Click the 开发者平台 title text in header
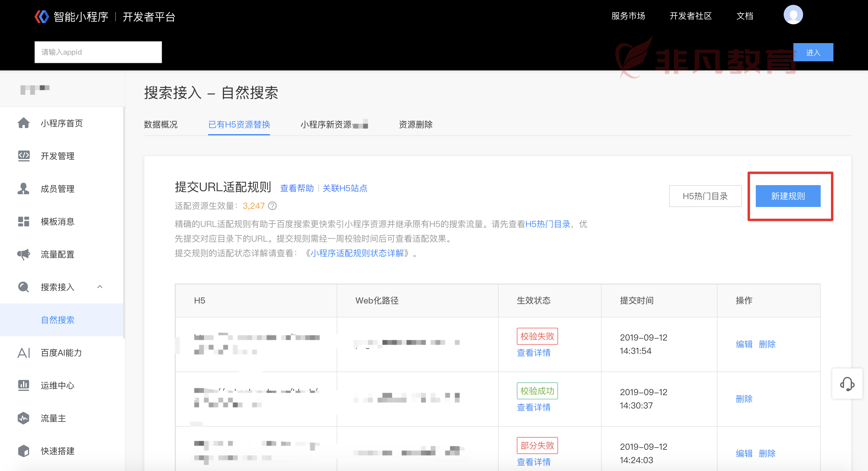 click(149, 17)
